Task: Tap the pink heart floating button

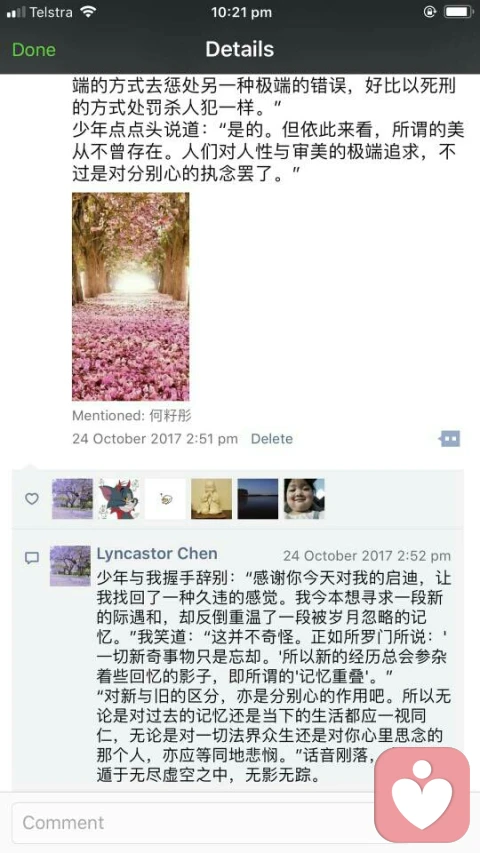Action: (422, 794)
